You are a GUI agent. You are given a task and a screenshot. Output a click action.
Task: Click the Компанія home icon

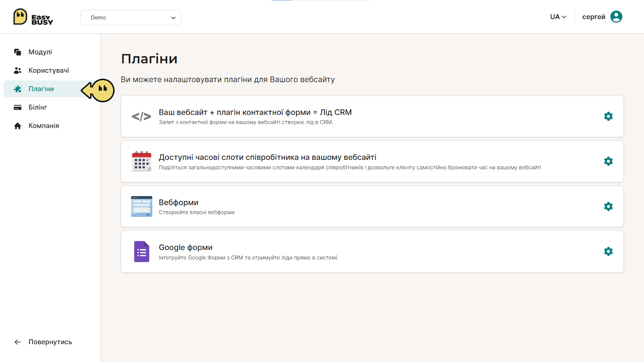[18, 126]
